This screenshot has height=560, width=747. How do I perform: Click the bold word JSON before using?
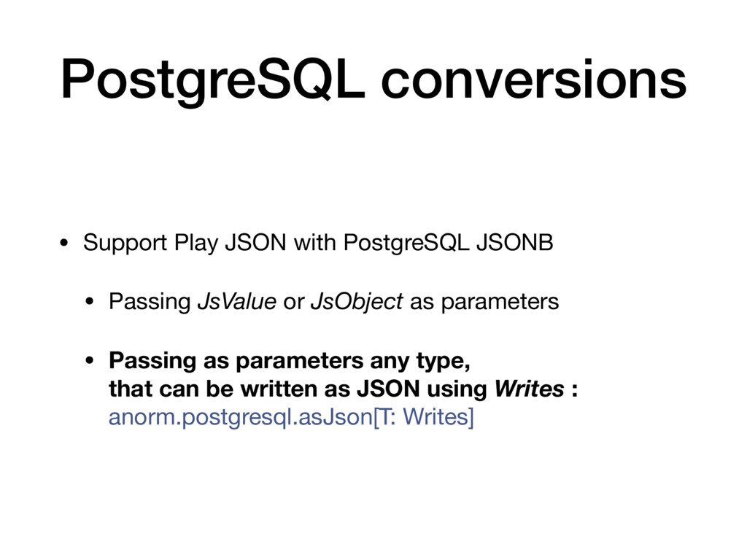388,389
